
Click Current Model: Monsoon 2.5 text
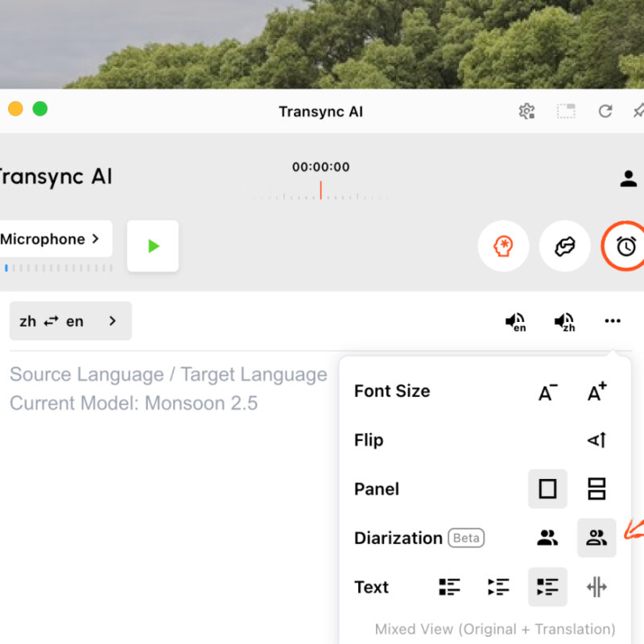[134, 403]
